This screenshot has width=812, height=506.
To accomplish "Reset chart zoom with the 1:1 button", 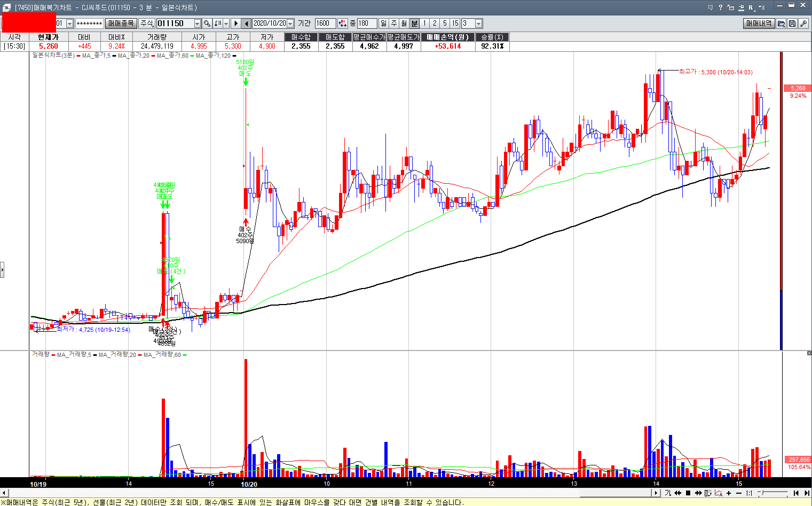I will pyautogui.click(x=749, y=493).
